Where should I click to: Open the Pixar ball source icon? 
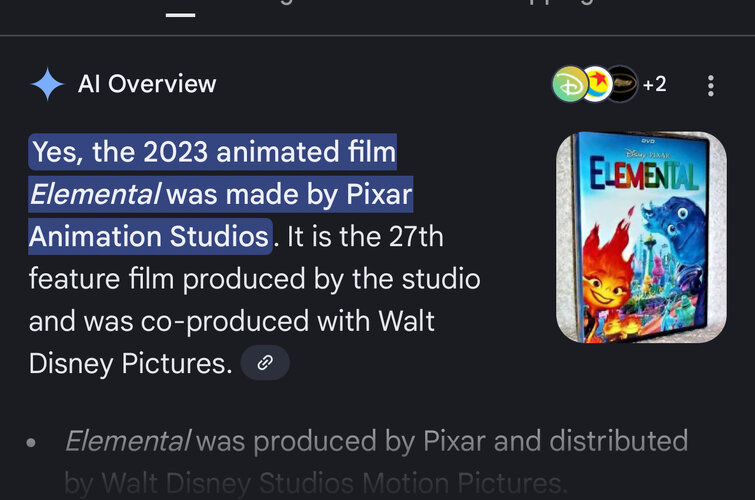click(x=595, y=85)
